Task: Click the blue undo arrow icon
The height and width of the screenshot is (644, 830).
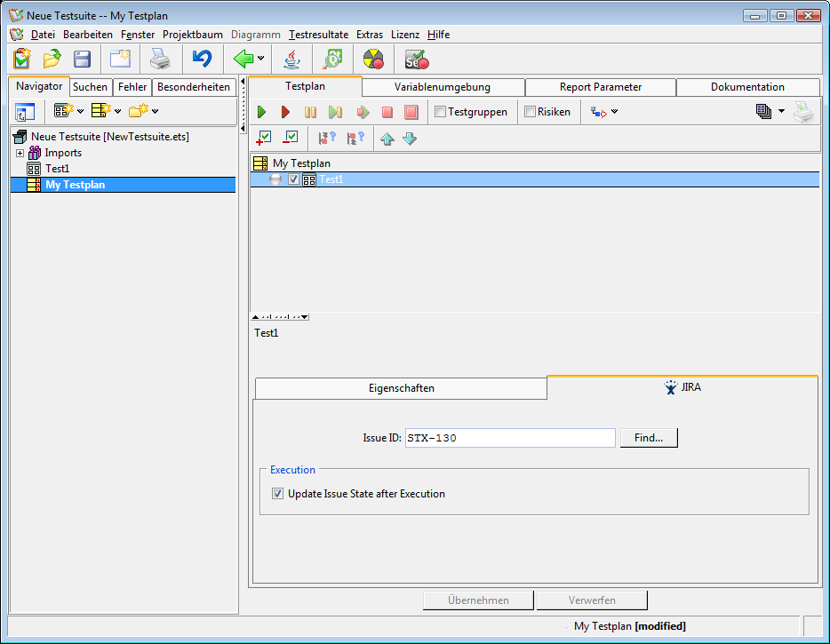Action: pos(202,60)
